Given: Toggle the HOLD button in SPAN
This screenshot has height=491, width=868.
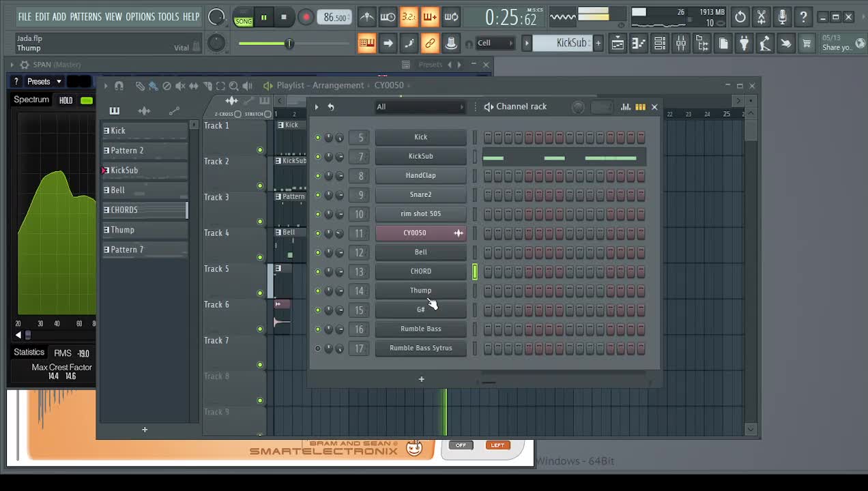Looking at the screenshot, I should pyautogui.click(x=66, y=100).
